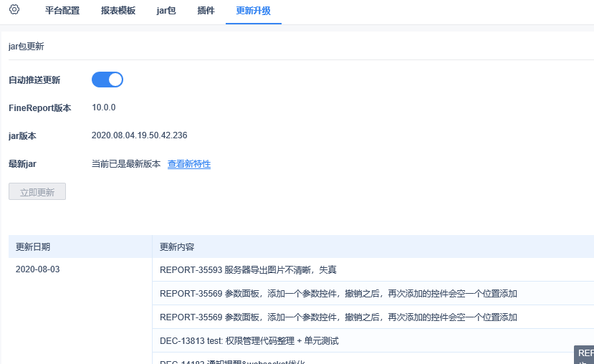
Task: Select the 更新升级 tab
Action: tap(254, 11)
